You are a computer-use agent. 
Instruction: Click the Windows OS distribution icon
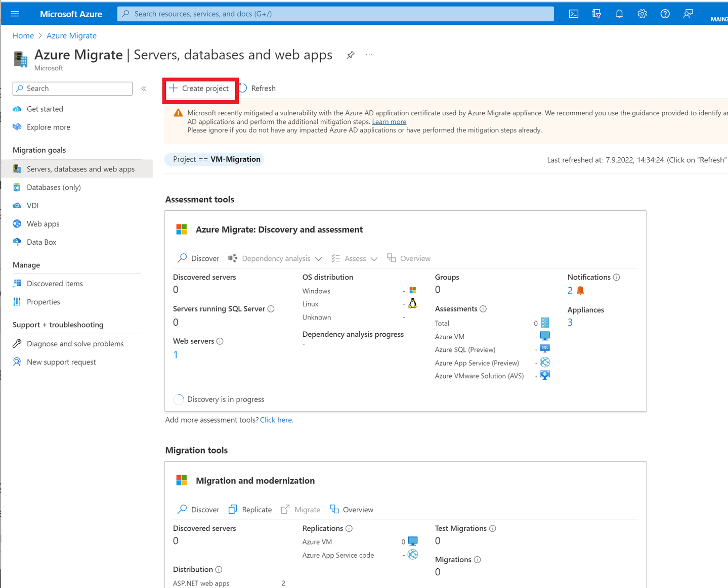[413, 290]
